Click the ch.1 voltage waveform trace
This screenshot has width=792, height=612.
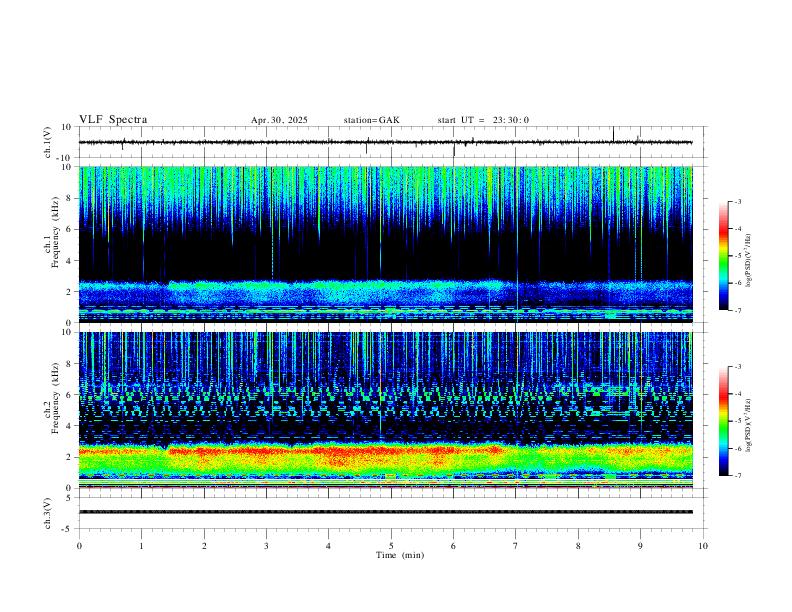coord(385,142)
